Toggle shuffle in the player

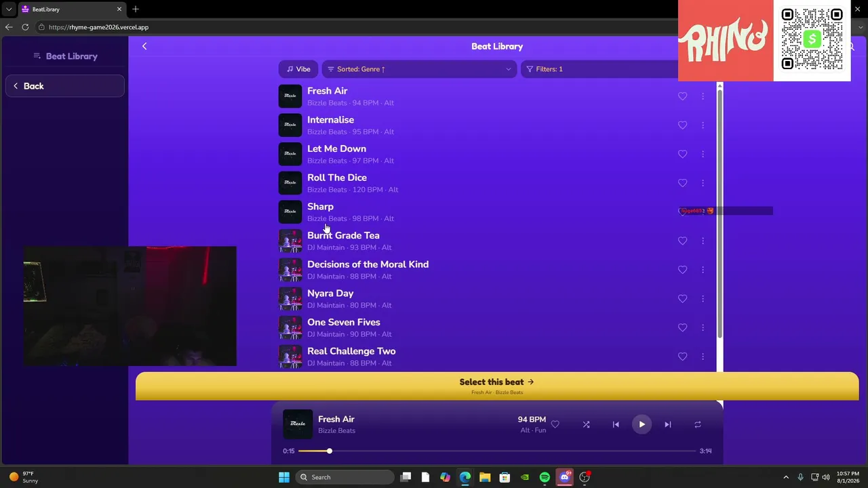pyautogui.click(x=586, y=424)
